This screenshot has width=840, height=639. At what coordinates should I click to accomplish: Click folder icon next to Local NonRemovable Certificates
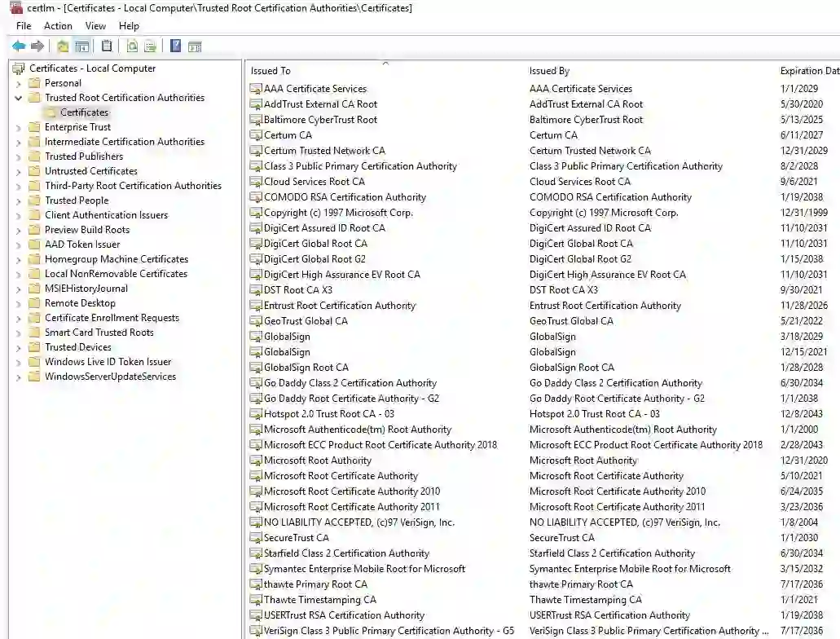pyautogui.click(x=34, y=273)
